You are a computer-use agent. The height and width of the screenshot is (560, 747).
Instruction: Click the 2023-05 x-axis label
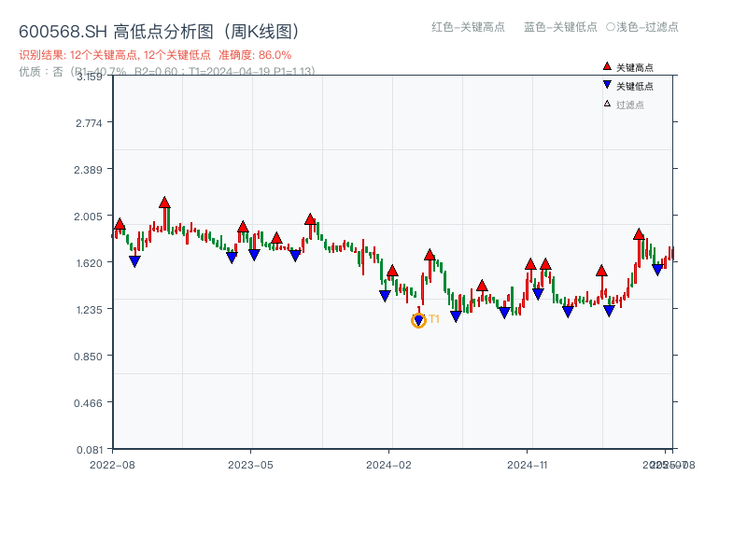point(250,465)
